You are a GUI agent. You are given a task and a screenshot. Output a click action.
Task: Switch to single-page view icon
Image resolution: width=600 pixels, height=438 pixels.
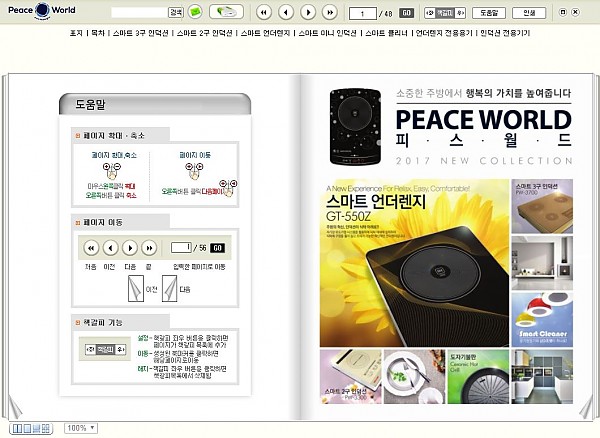[27, 428]
